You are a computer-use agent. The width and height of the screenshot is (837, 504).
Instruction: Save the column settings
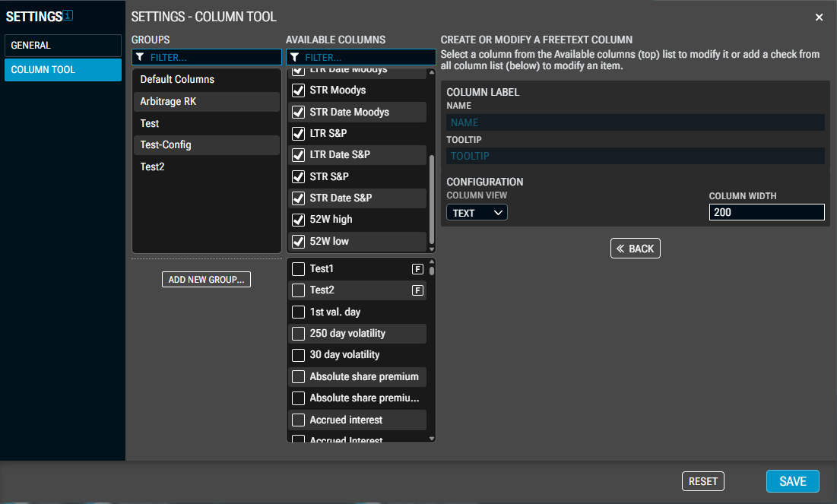pyautogui.click(x=793, y=481)
